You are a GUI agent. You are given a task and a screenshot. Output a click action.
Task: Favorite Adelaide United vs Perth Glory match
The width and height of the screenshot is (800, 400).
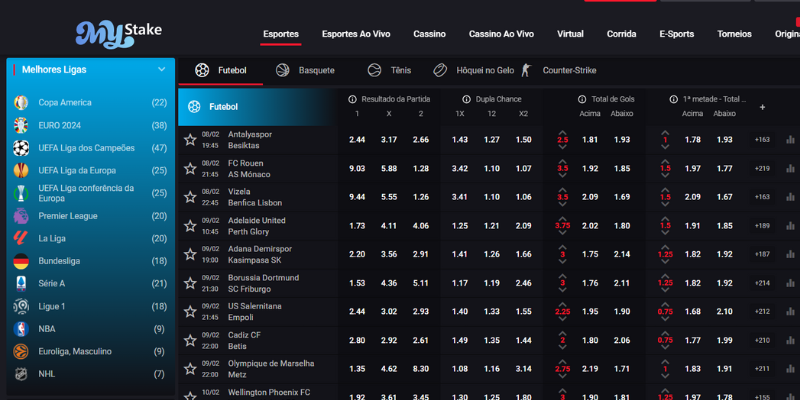point(190,226)
